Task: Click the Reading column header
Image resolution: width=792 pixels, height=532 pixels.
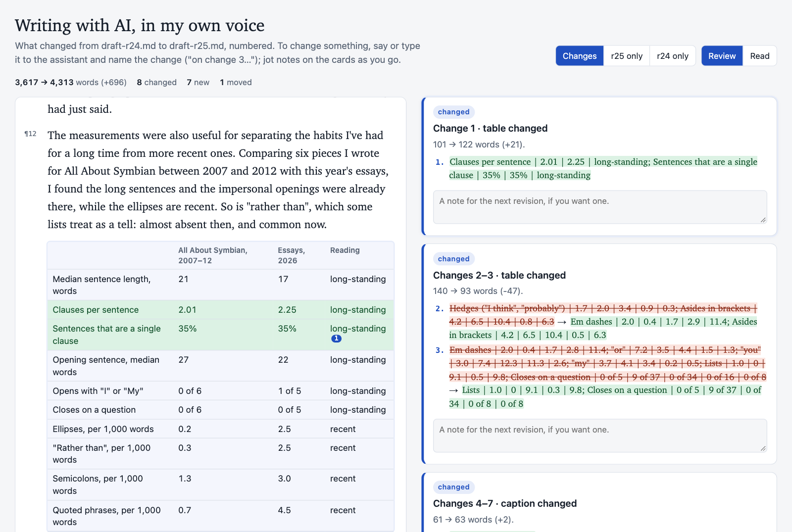Action: pos(345,250)
